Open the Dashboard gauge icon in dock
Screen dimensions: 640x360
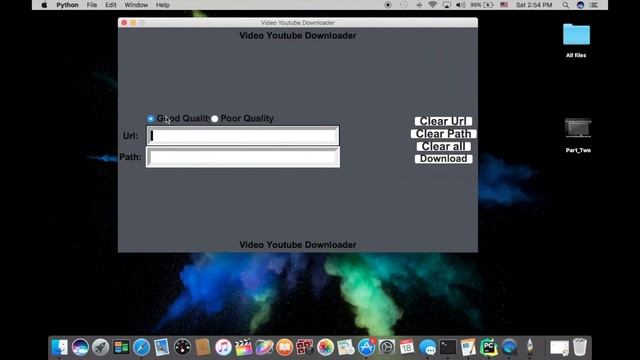point(182,347)
